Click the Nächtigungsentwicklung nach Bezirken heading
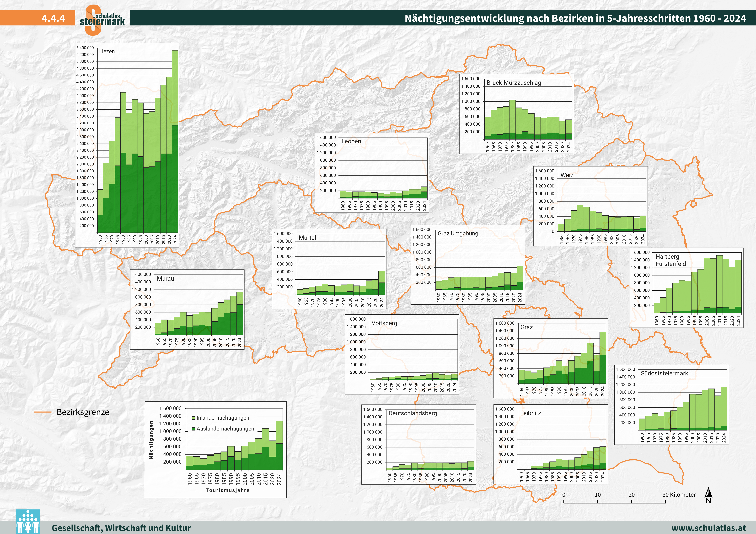756x534 pixels. click(575, 18)
